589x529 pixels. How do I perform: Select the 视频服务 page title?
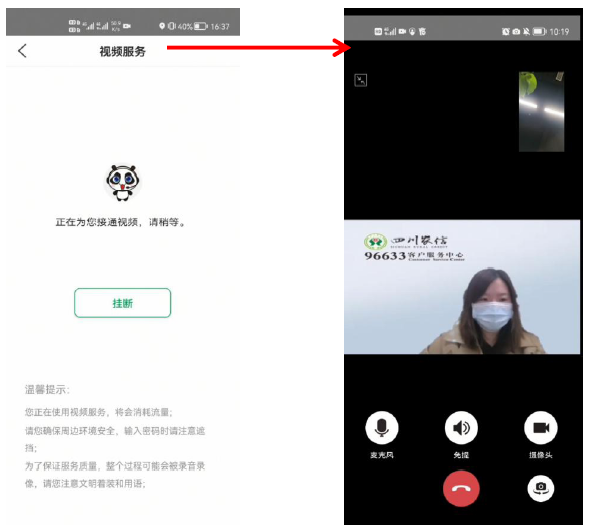(122, 51)
